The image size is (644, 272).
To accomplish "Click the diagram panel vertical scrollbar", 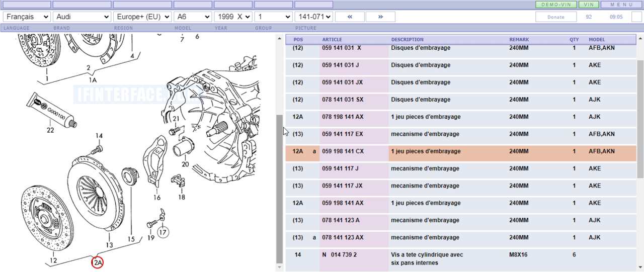I will [280, 189].
